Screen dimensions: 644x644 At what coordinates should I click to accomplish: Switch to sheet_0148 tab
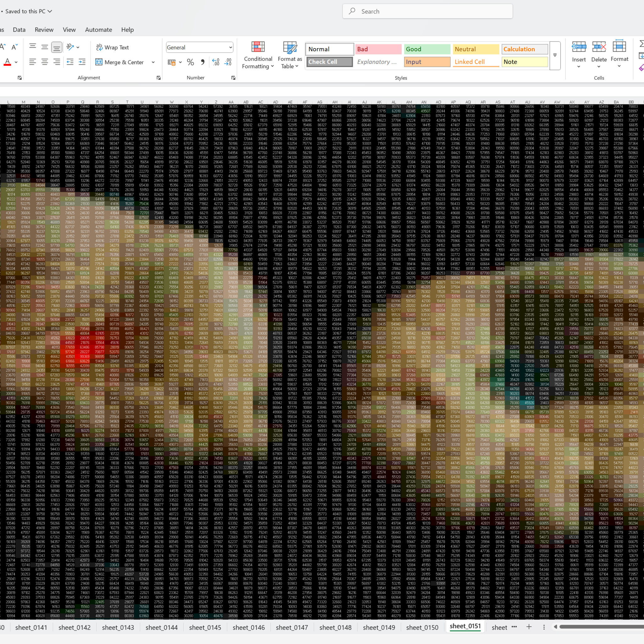coord(335,627)
